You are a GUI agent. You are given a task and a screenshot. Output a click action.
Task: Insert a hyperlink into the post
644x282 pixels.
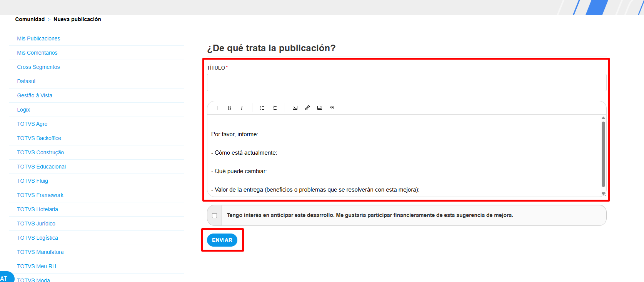pos(307,108)
